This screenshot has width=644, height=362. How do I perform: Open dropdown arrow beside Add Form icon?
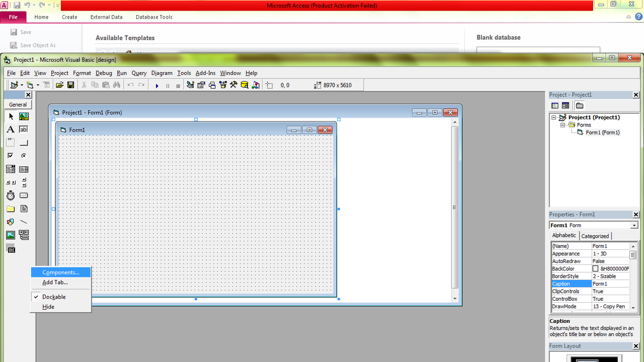38,85
